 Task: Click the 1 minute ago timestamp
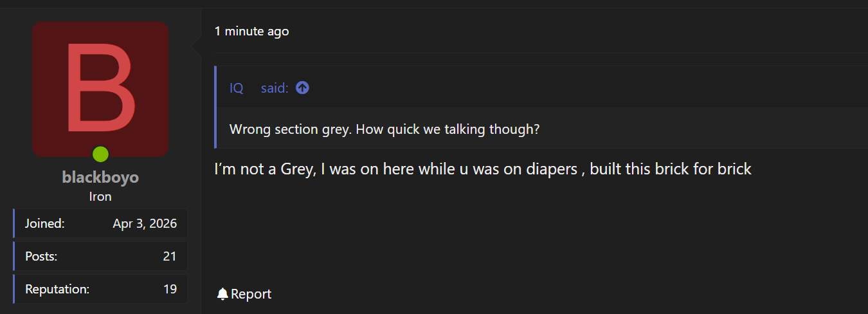pos(252,31)
